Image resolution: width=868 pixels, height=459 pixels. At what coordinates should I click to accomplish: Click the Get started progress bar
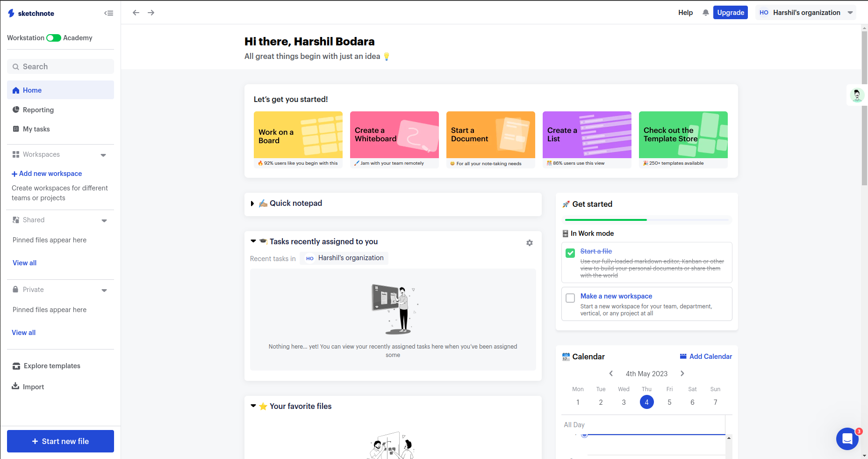[647, 219]
